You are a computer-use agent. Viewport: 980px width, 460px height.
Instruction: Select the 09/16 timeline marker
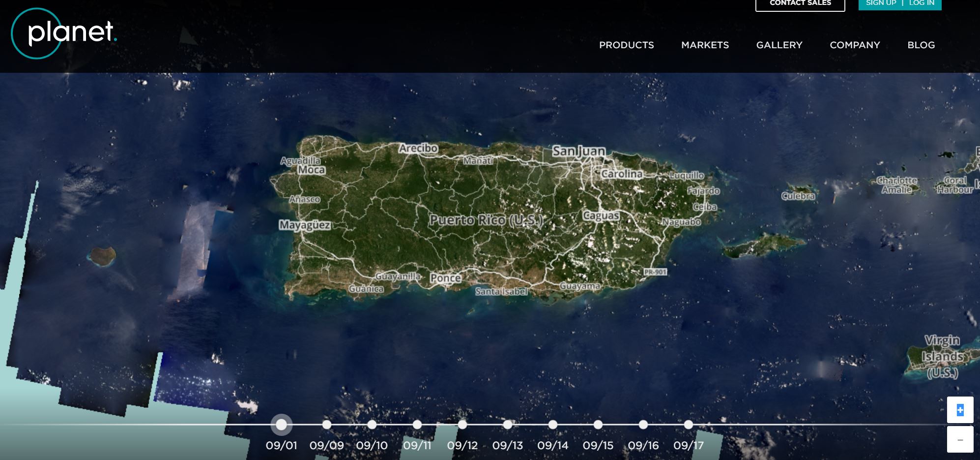point(643,424)
